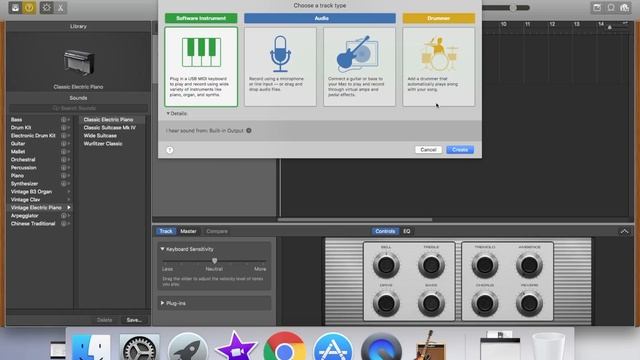Expand the Arpeggiator category
Image resolution: width=640 pixels, height=360 pixels.
(69, 216)
